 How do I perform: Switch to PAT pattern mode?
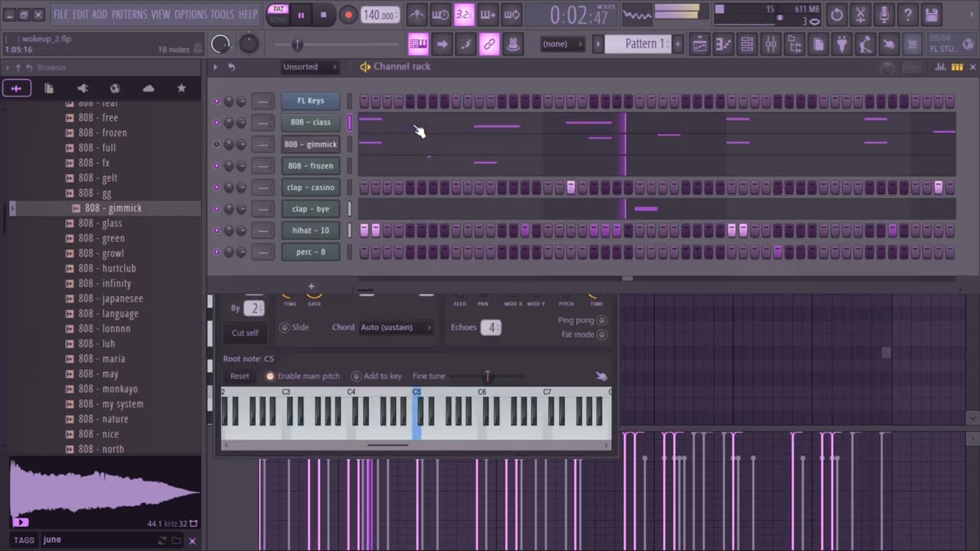[278, 9]
